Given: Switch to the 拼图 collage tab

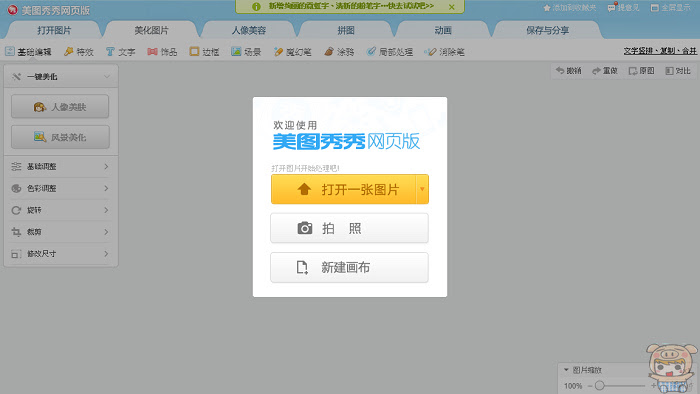Looking at the screenshot, I should point(346,30).
